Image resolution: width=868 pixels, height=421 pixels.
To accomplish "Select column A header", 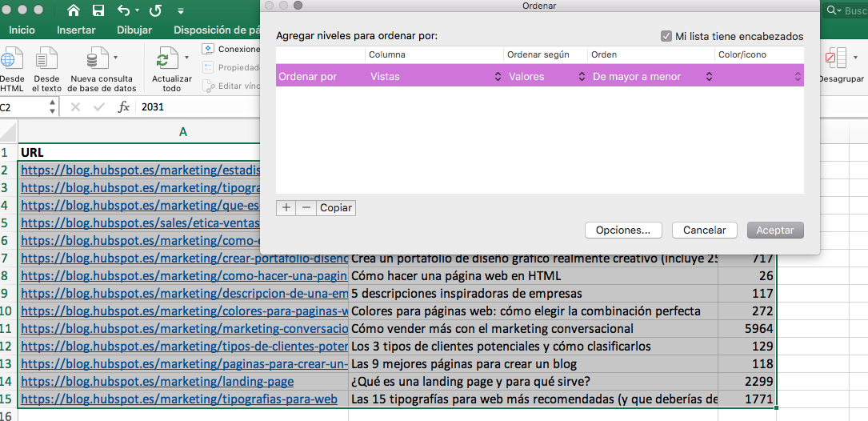I will [183, 131].
